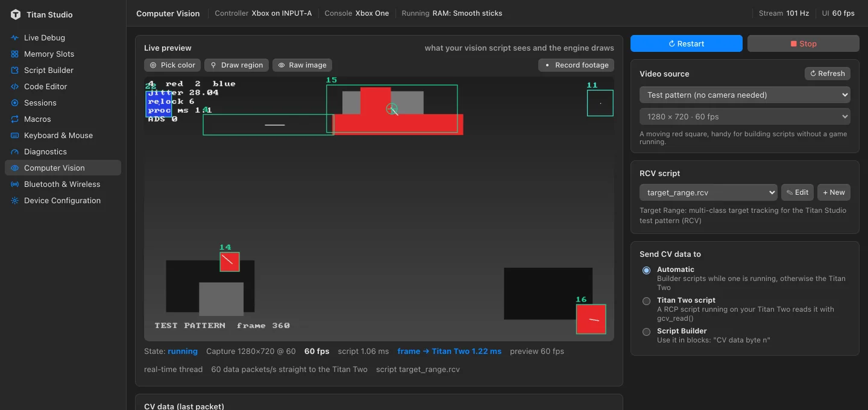
Task: Click the Sessions sidebar icon
Action: pos(15,102)
